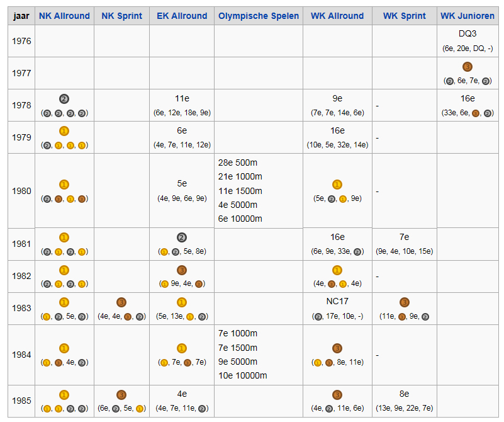Click the large gold medal in EK Allround 1984
This screenshot has width=504, height=422.
pyautogui.click(x=182, y=348)
